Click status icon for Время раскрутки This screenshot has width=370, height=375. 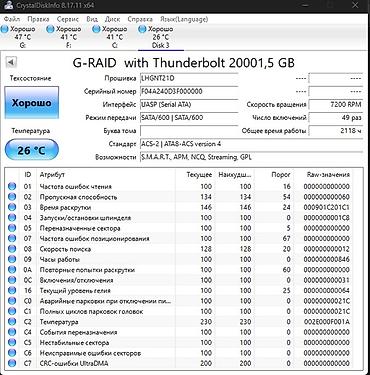[x=12, y=207]
